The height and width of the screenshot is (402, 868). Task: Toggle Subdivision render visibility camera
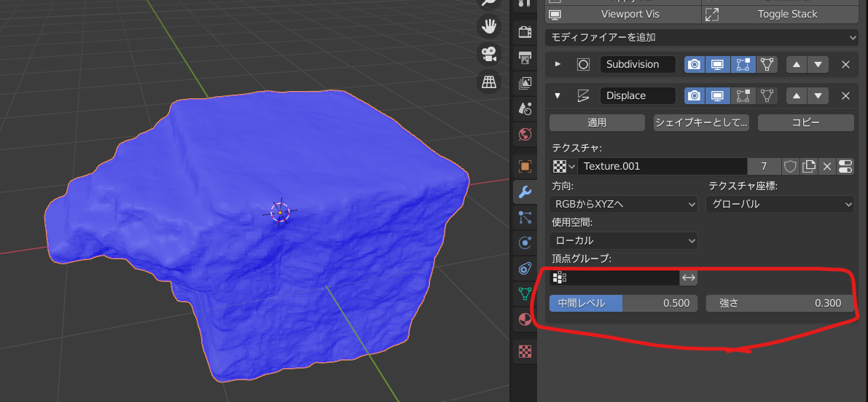point(694,64)
